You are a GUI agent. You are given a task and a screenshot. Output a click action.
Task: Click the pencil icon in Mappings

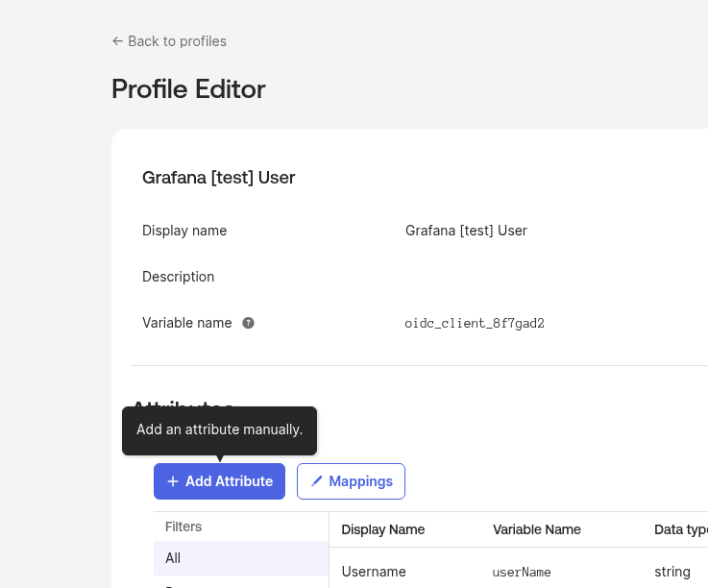coord(316,481)
